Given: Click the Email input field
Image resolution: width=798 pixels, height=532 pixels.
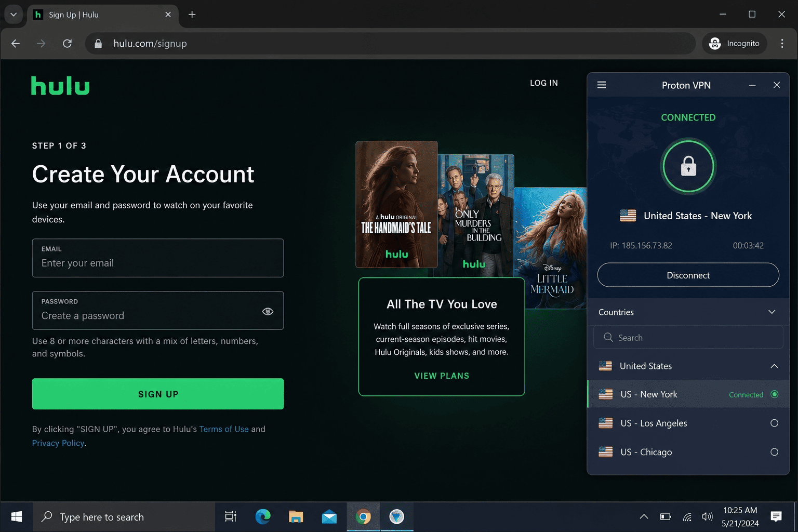Looking at the screenshot, I should (158, 258).
